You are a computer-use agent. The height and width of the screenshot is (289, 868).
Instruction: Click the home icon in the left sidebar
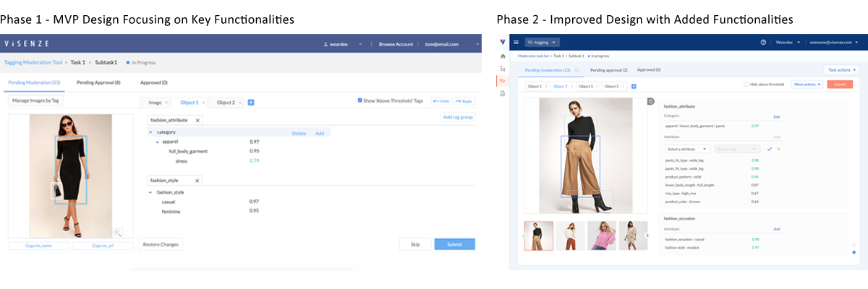(502, 56)
